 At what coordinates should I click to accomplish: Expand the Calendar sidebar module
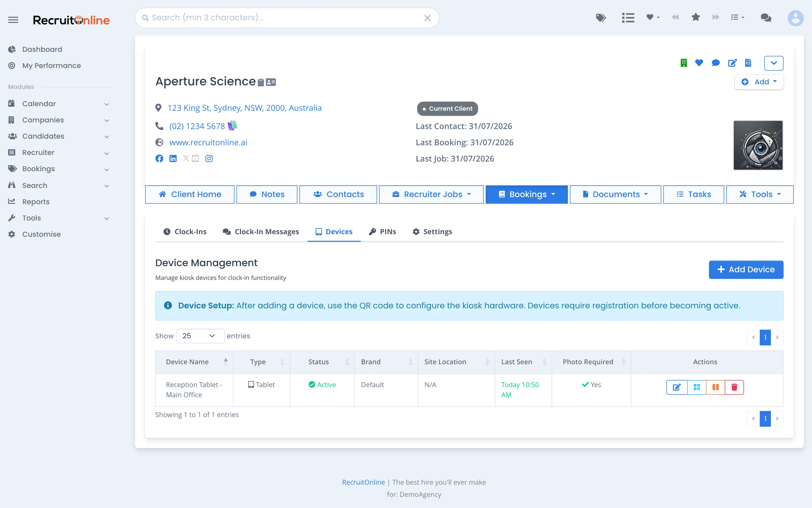[59, 104]
